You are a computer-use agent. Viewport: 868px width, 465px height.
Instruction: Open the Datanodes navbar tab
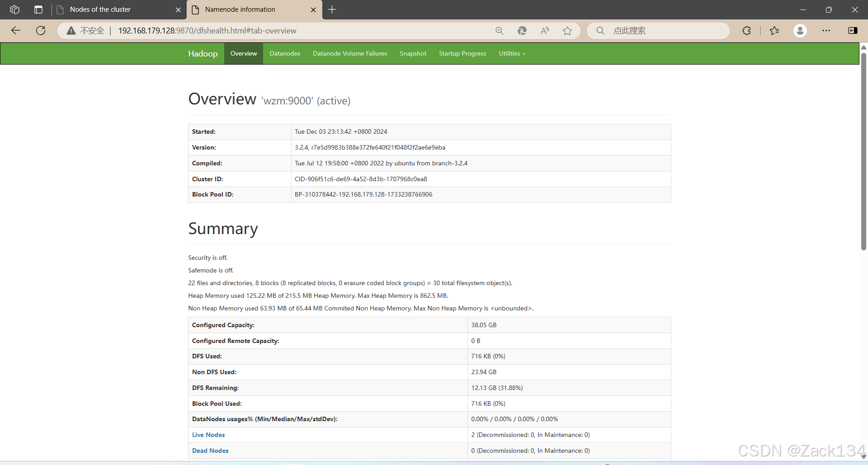tap(285, 53)
